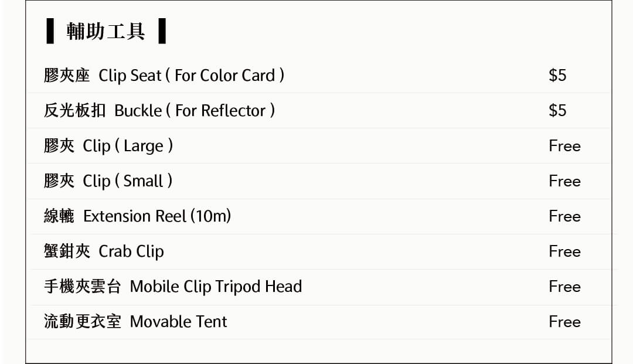The height and width of the screenshot is (364, 633).
Task: Click Free price for Movable Tent
Action: (x=565, y=322)
